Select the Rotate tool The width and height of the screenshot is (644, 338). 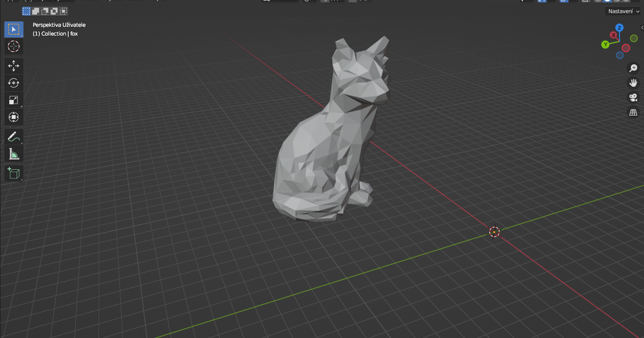(x=13, y=83)
